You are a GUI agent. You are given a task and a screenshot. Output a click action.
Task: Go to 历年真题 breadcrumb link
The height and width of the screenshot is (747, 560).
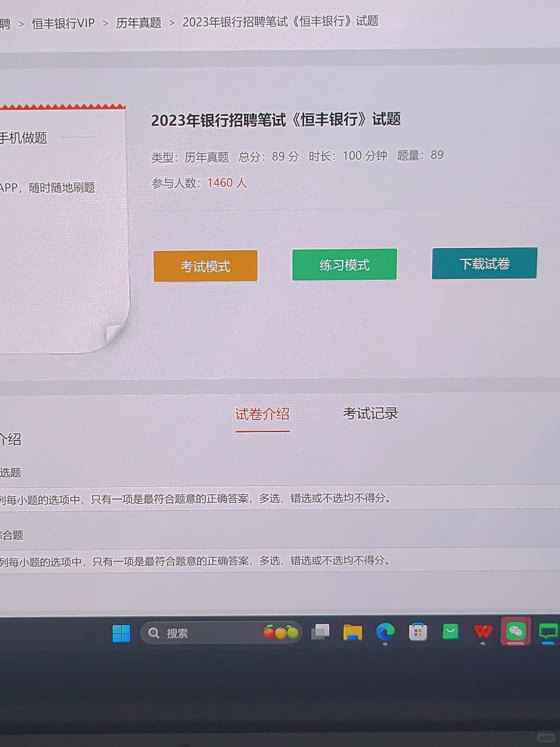click(x=138, y=23)
